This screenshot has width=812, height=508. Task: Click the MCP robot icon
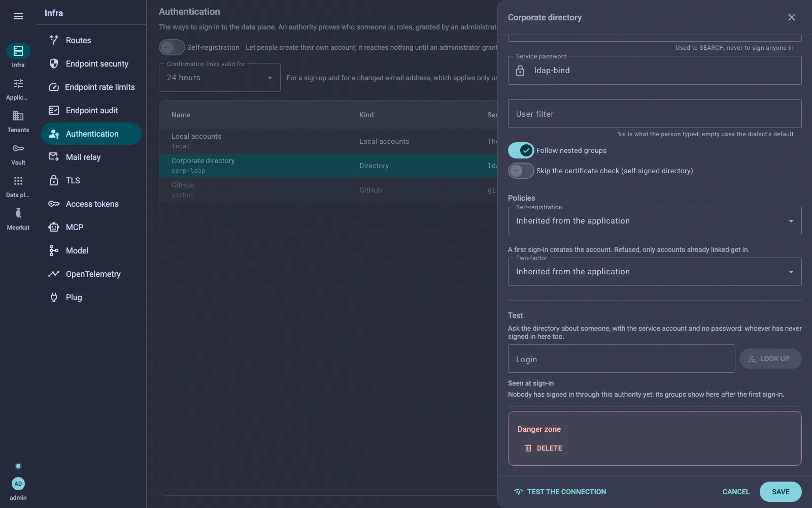click(x=54, y=227)
